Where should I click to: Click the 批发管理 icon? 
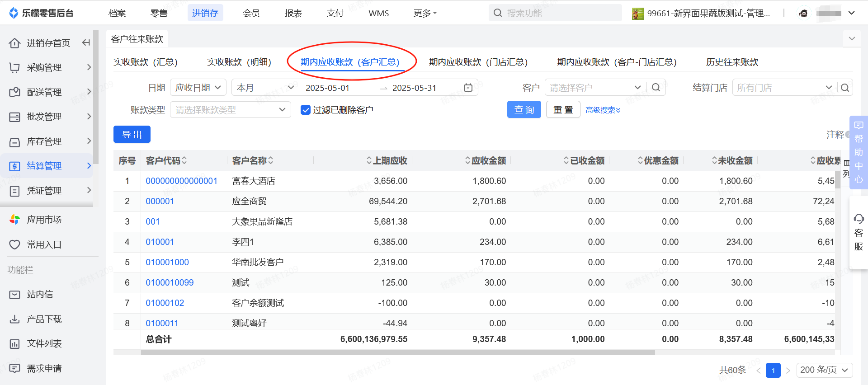point(14,117)
